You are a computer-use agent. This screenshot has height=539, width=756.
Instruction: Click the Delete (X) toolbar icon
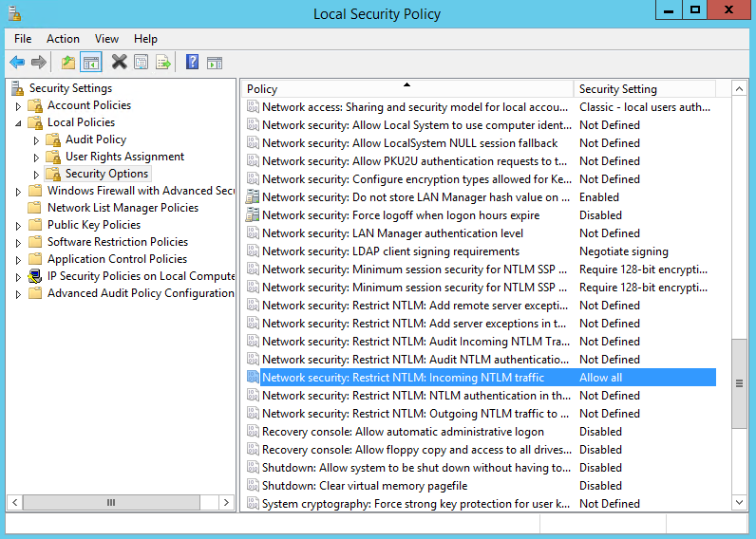119,63
